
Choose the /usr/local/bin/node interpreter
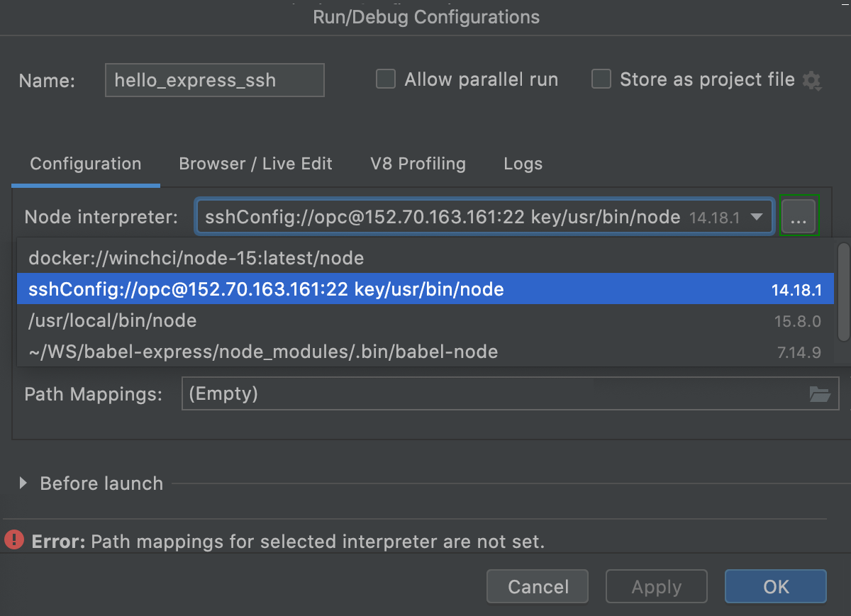pos(112,320)
